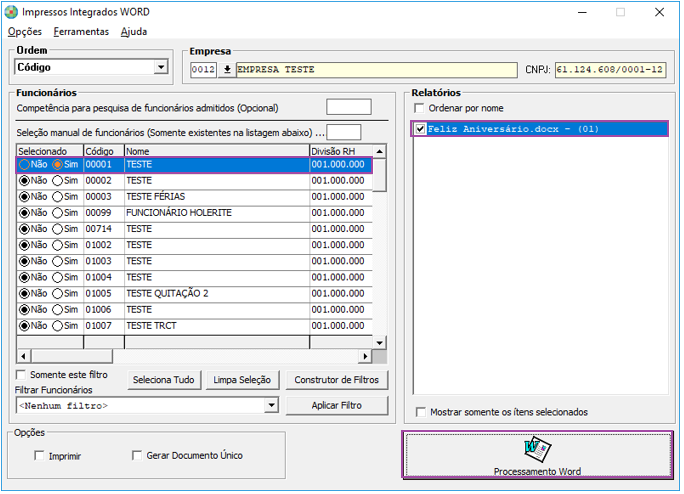
Task: Select Sim for TESTE TRCT row
Action: click(58, 327)
